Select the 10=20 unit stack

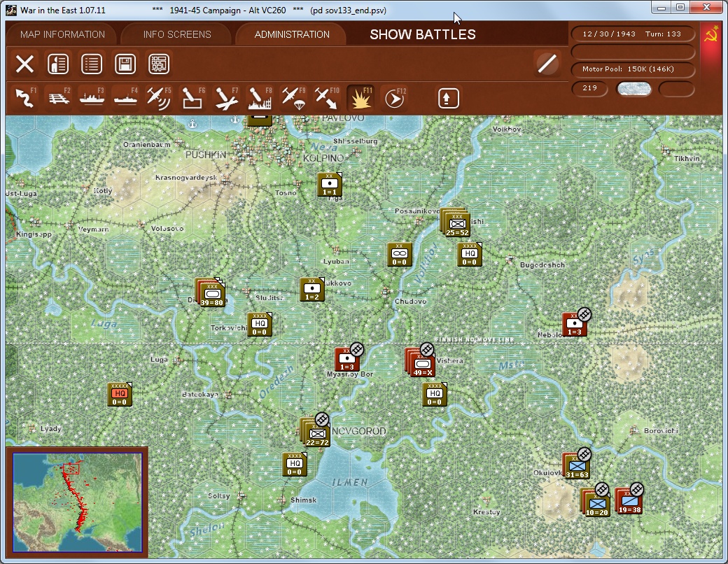pos(596,503)
